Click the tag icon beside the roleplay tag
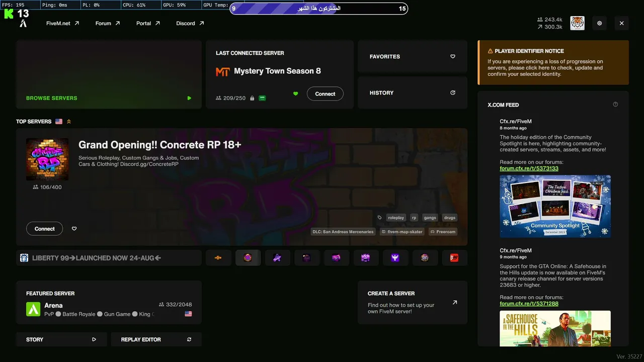 pos(380,218)
